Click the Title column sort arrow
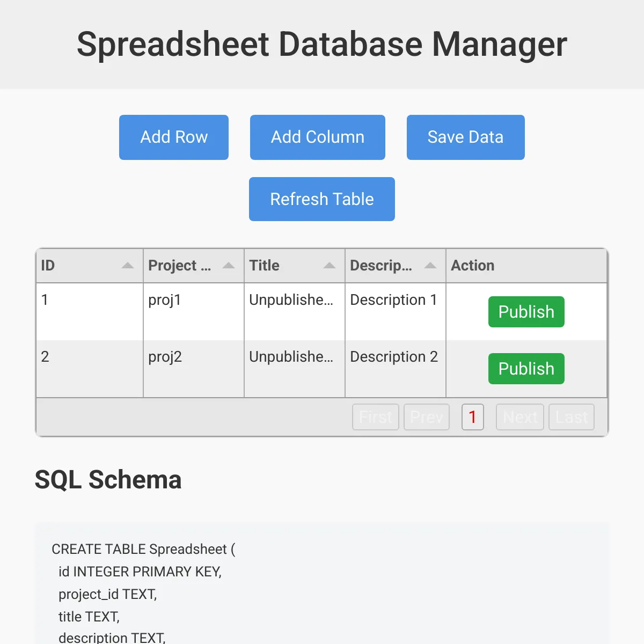Screen dimensions: 644x644 pos(328,265)
